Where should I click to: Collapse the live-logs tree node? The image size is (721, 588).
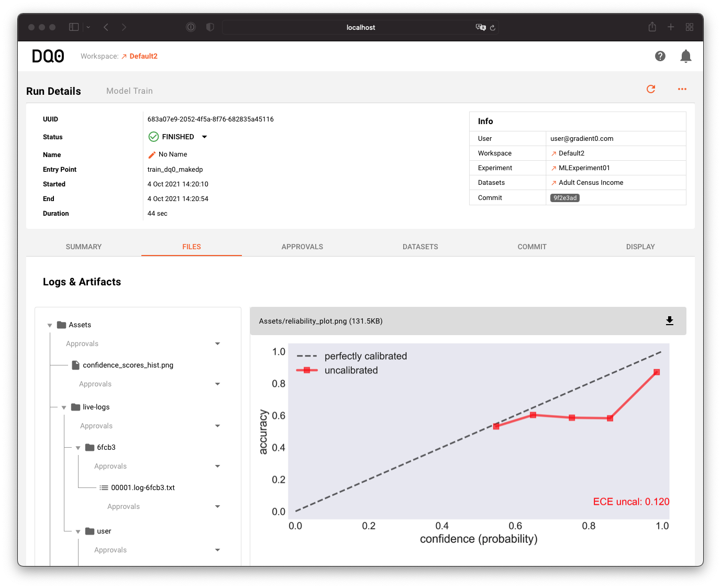pyautogui.click(x=64, y=407)
